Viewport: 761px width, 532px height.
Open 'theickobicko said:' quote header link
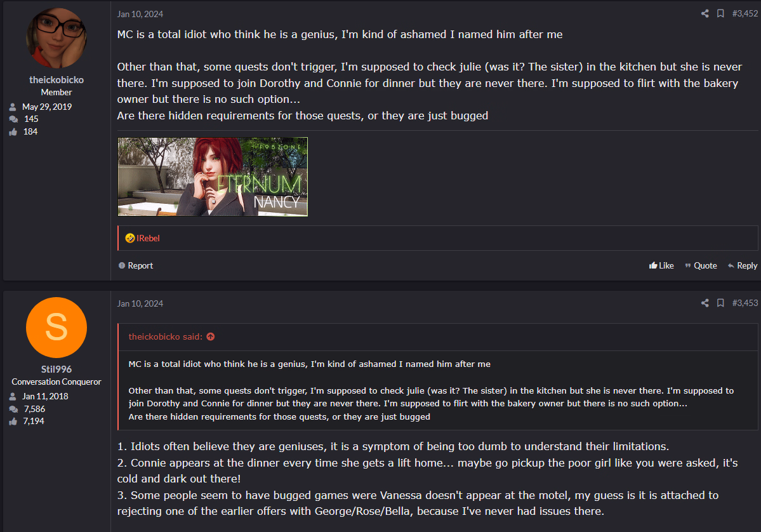165,337
